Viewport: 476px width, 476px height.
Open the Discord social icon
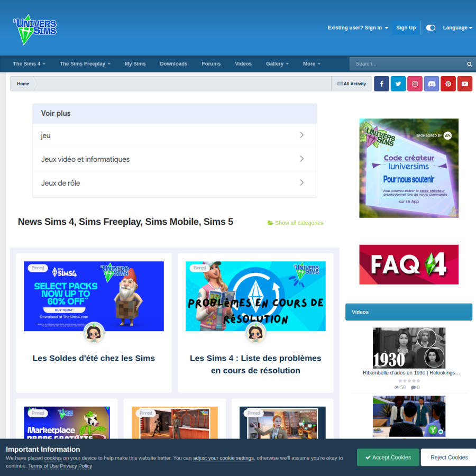[x=432, y=84]
